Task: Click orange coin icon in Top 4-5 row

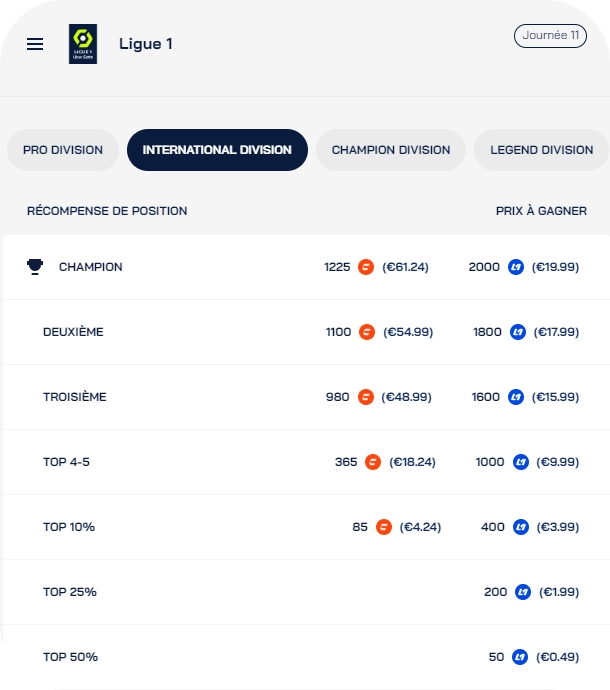Action: coord(373,462)
